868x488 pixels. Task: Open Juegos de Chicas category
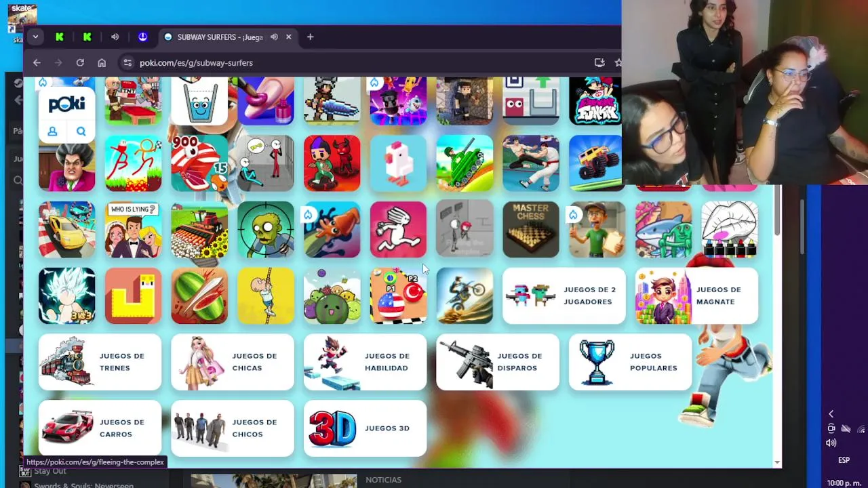click(x=233, y=362)
